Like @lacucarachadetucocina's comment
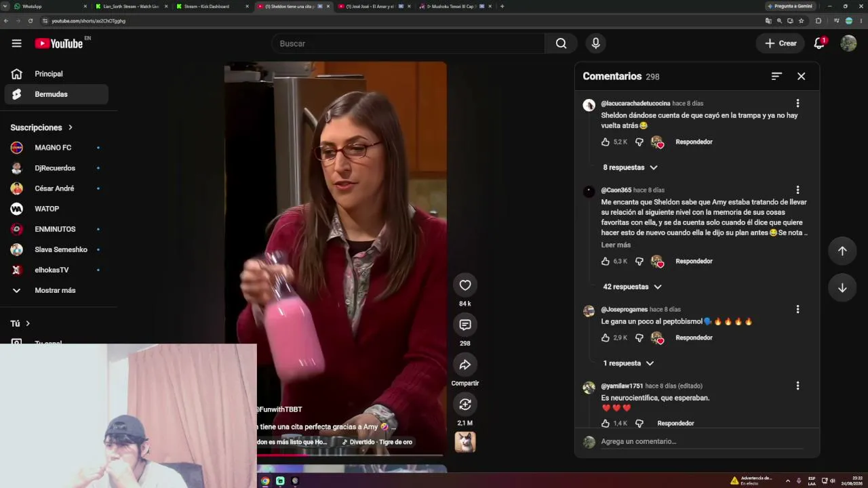Screen dimensions: 868x488 pyautogui.click(x=606, y=142)
